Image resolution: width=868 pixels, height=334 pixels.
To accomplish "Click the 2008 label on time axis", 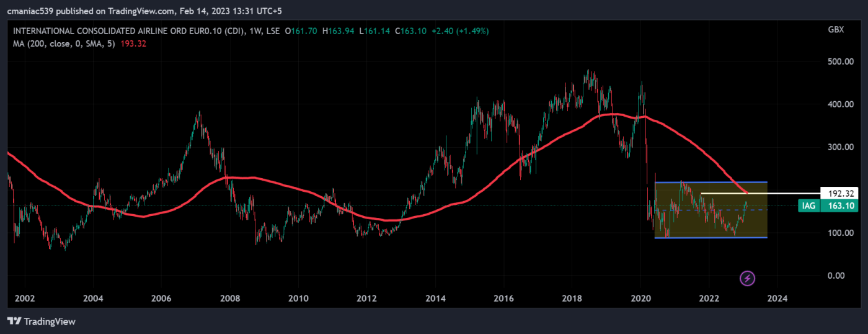I will [230, 299].
